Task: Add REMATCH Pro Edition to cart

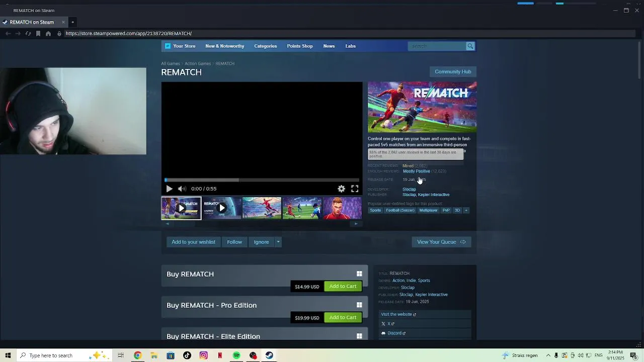Action: (343, 318)
